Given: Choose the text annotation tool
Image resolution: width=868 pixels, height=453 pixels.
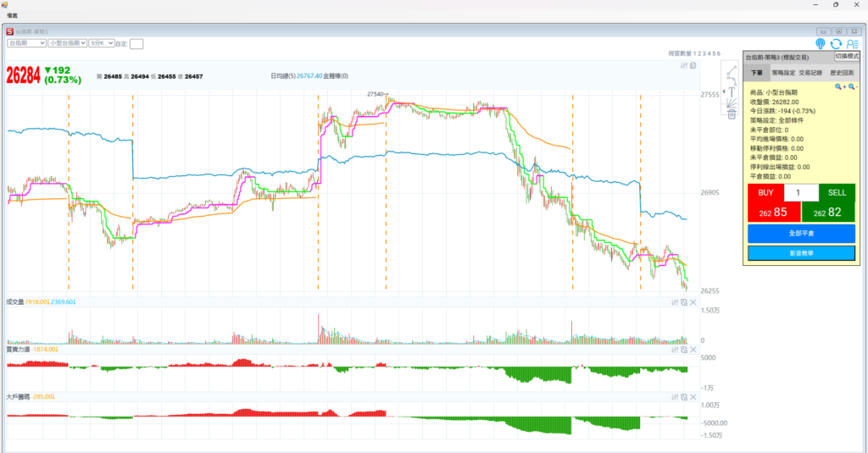Looking at the screenshot, I should click(732, 91).
